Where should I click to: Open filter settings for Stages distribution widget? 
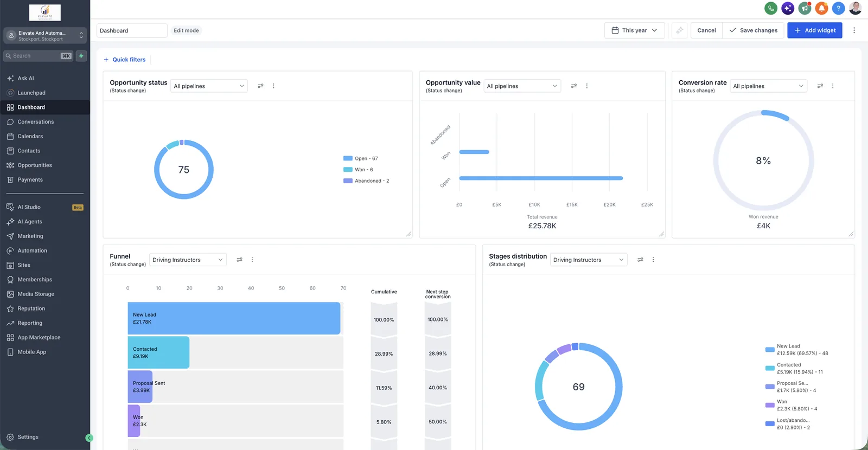tap(640, 260)
